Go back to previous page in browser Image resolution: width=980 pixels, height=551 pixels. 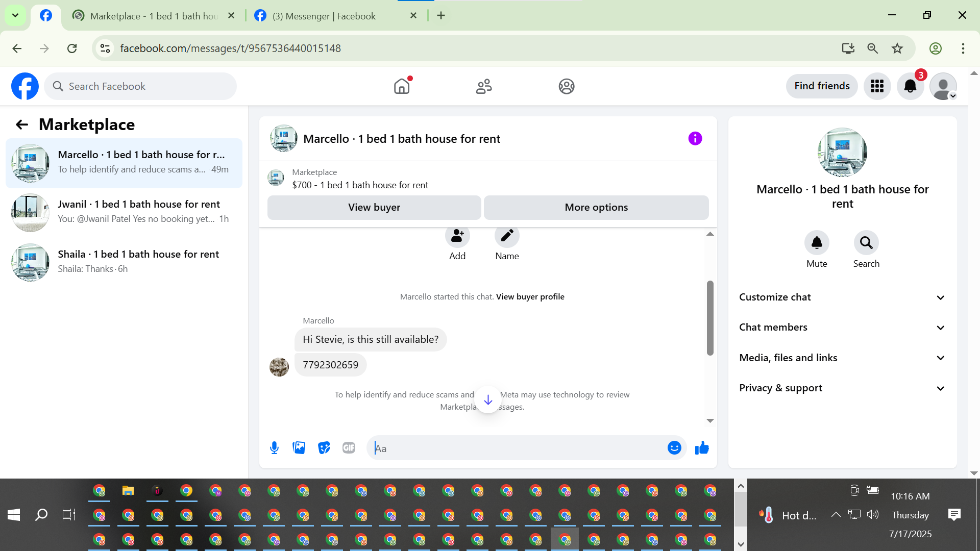(17, 48)
